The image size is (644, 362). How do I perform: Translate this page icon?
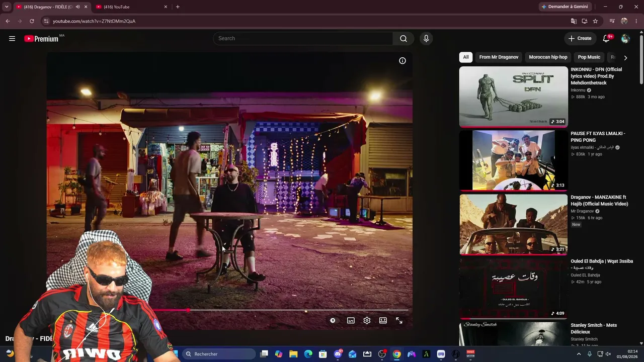pos(574,21)
